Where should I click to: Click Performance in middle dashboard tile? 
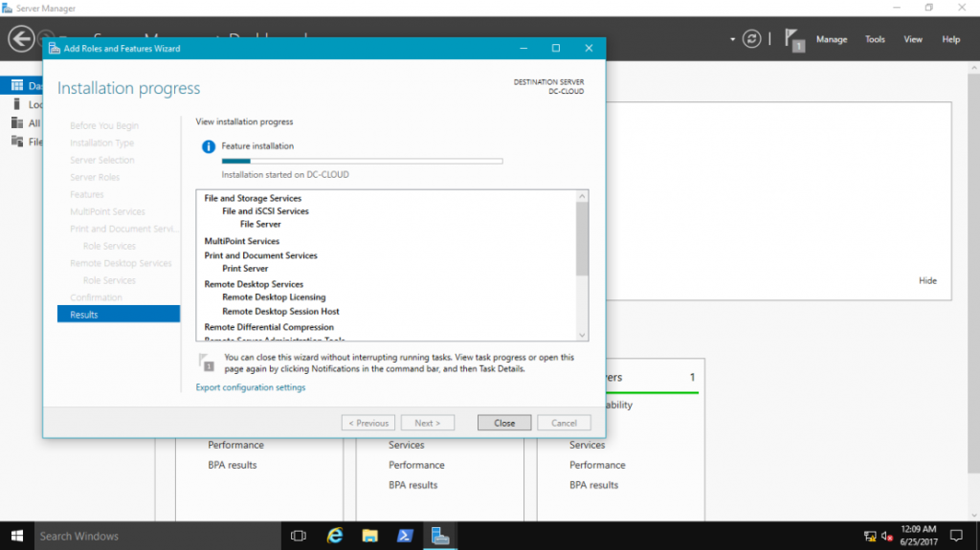pyautogui.click(x=416, y=465)
